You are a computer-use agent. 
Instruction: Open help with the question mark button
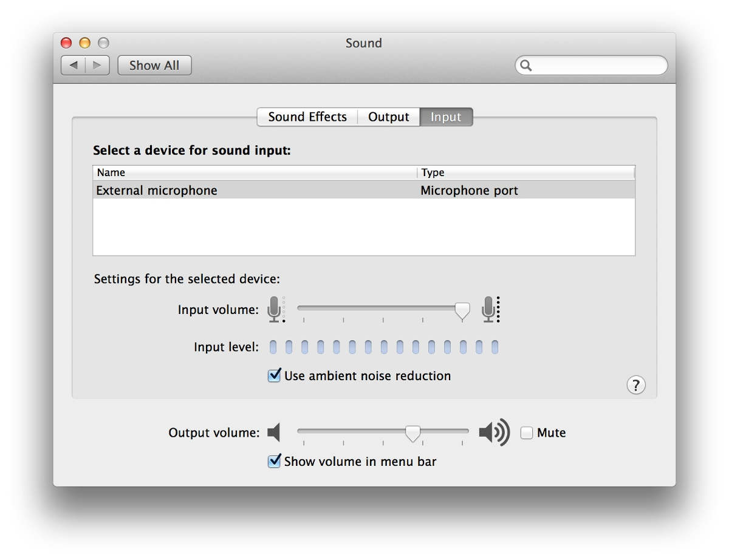[635, 385]
